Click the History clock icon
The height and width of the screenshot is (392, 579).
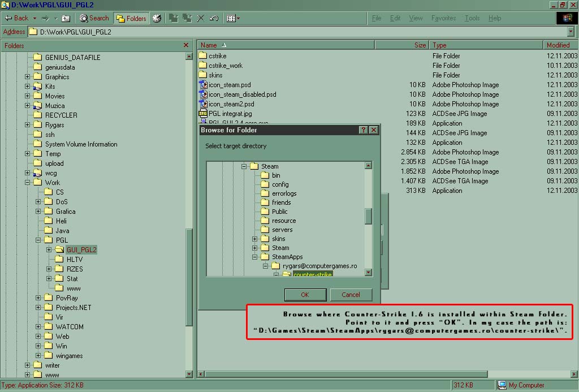pyautogui.click(x=157, y=18)
